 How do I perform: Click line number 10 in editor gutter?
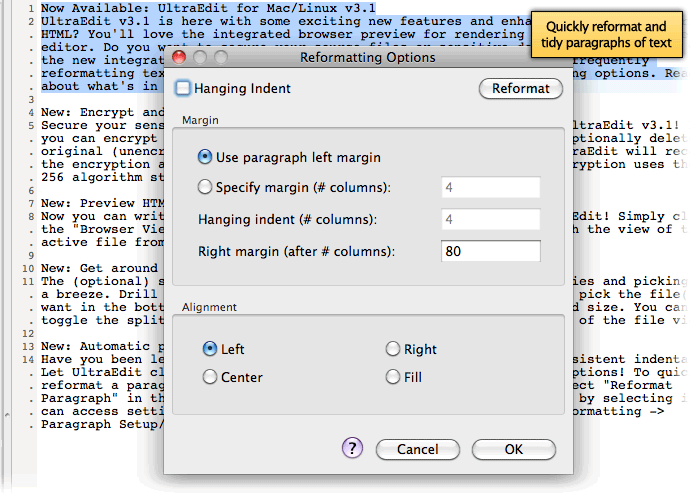click(x=28, y=269)
